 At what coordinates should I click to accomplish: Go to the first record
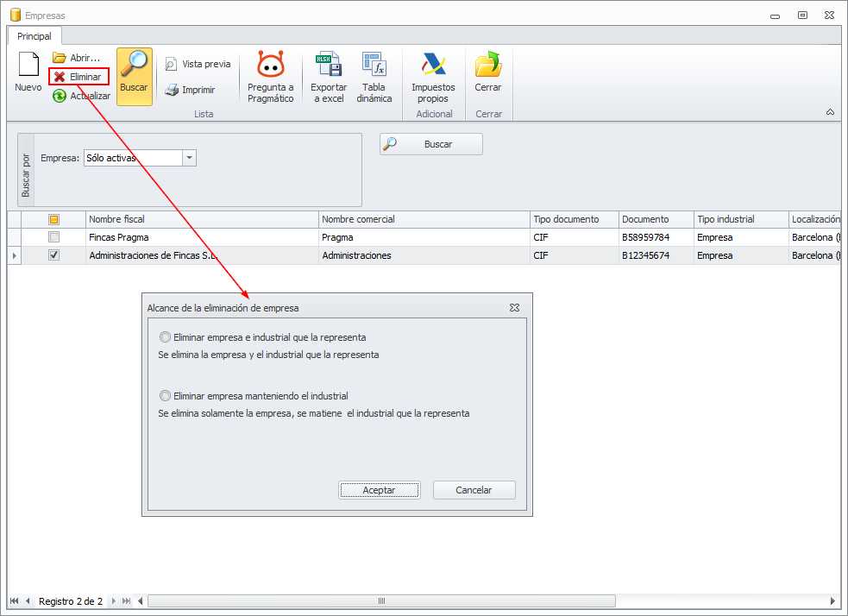click(14, 600)
